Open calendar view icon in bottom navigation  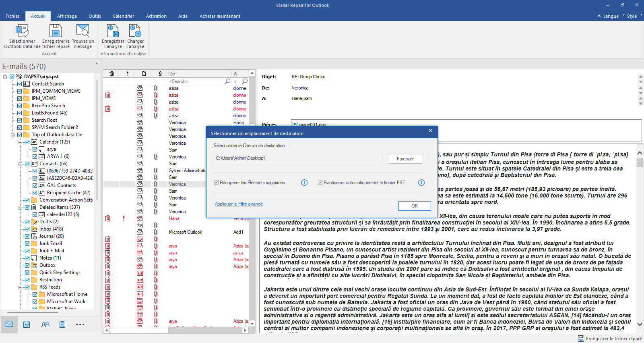[x=27, y=324]
